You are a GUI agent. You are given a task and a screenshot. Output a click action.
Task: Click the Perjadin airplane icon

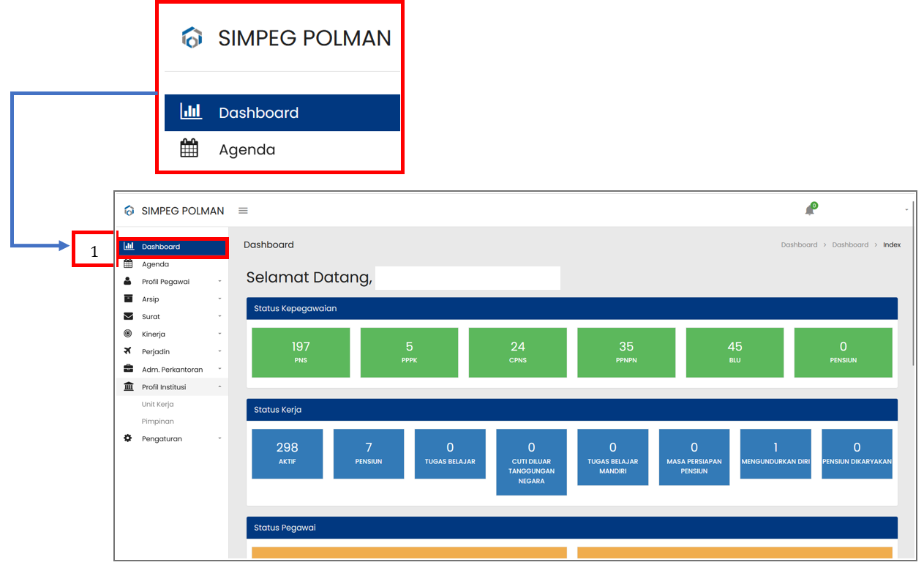pos(128,351)
